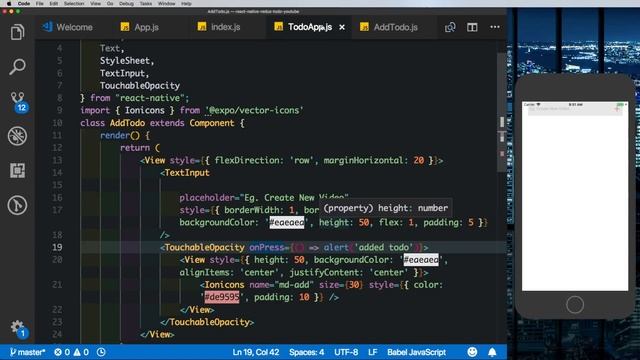Viewport: 640px width, 360px height.
Task: Select language mode Babel JavaScript
Action: click(416, 352)
